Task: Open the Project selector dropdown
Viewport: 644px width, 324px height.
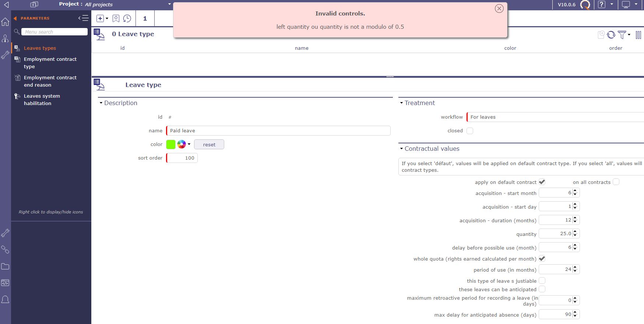Action: tap(169, 4)
